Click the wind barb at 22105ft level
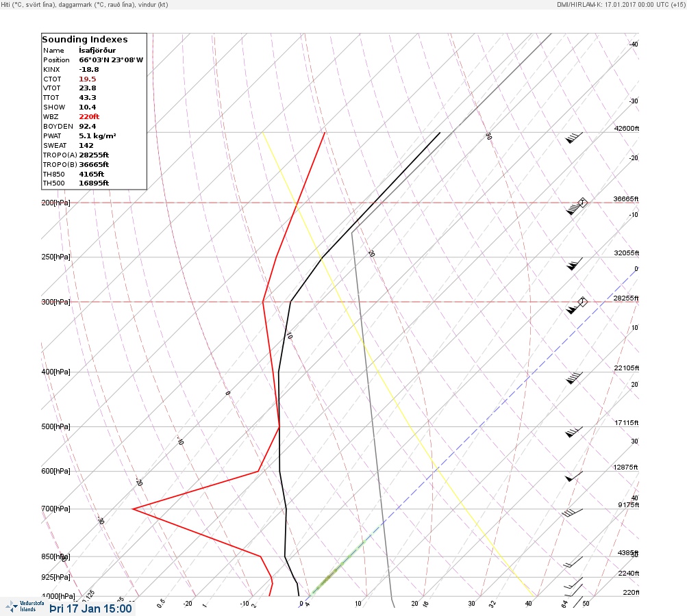 point(574,378)
